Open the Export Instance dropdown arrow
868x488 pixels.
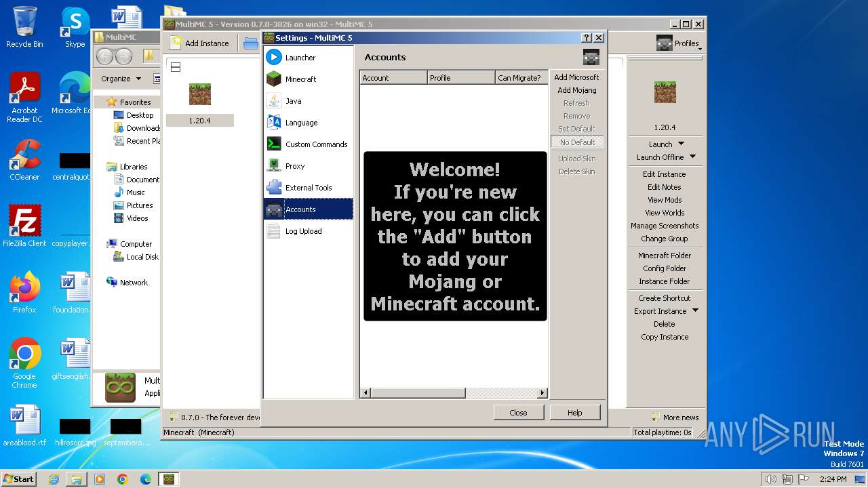[x=695, y=311]
